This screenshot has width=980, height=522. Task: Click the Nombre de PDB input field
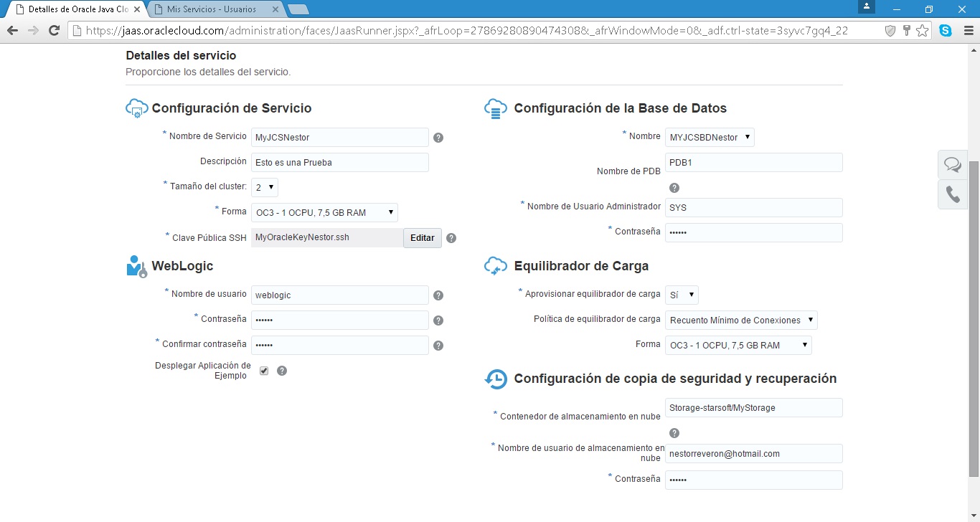[753, 163]
